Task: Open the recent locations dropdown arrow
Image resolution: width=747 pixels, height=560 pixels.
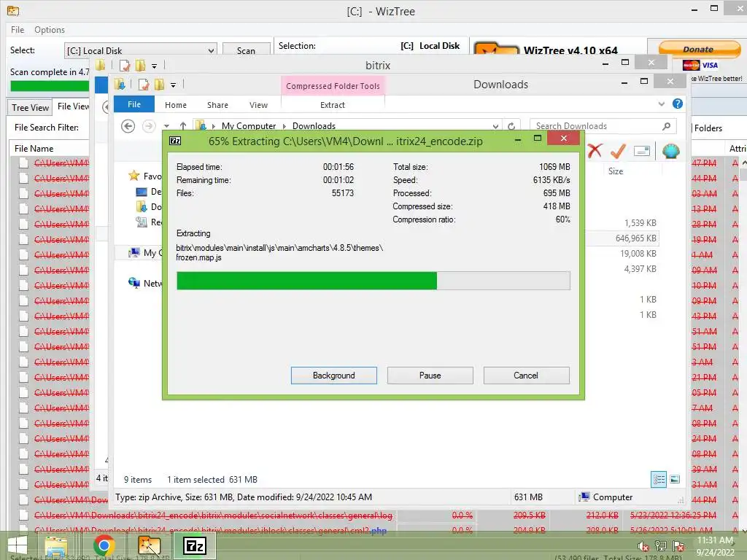Action: tap(166, 126)
